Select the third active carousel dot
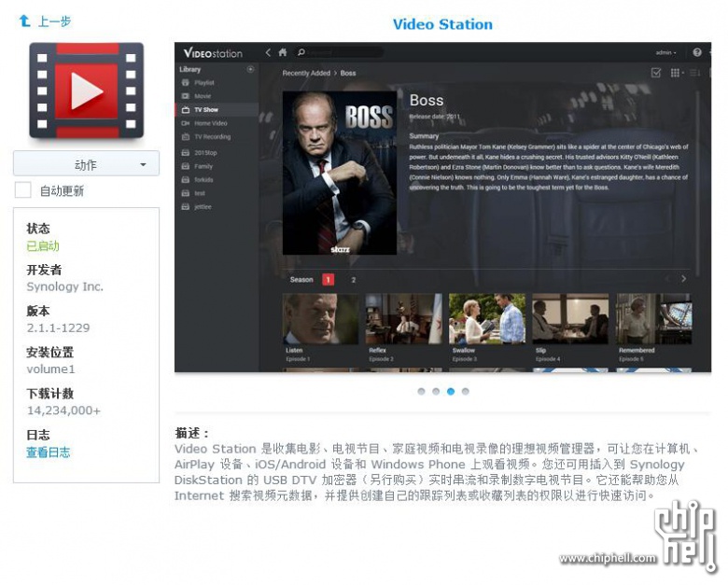 pyautogui.click(x=451, y=391)
